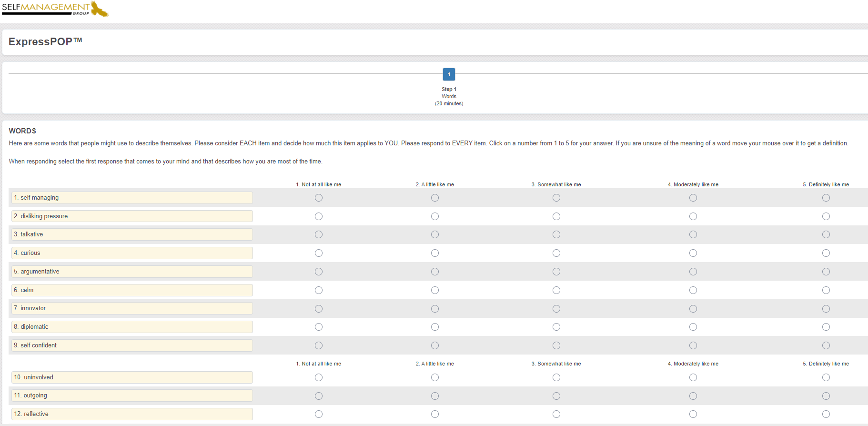Rate 'outgoing' as Moderately like me
868x426 pixels.
tap(693, 396)
